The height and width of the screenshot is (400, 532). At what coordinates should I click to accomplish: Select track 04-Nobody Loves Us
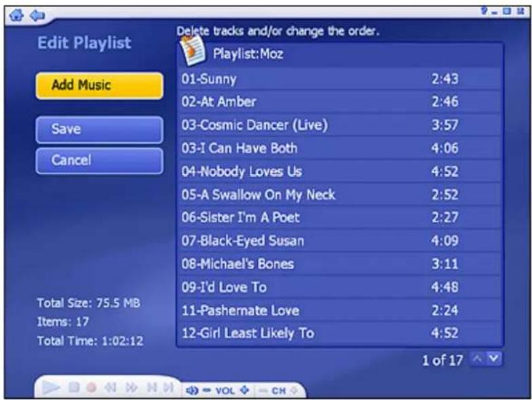pyautogui.click(x=339, y=171)
